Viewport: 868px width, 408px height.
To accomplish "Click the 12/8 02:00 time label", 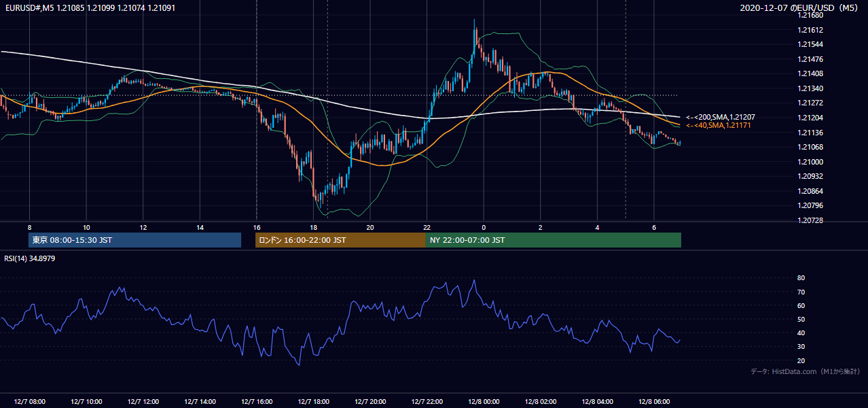I will pyautogui.click(x=541, y=402).
